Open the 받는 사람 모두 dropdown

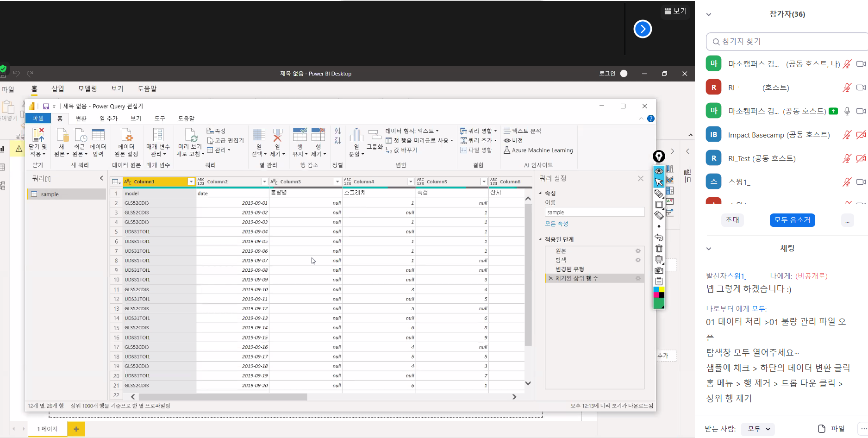tap(758, 429)
